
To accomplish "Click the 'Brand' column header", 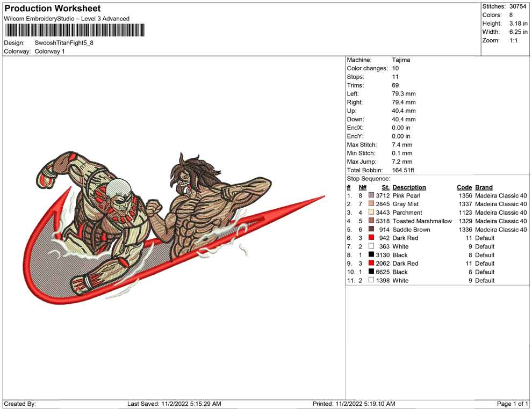I will point(484,187).
